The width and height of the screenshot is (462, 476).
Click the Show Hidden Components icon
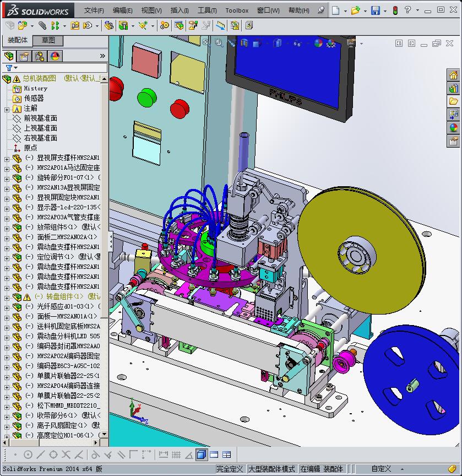coord(108,25)
